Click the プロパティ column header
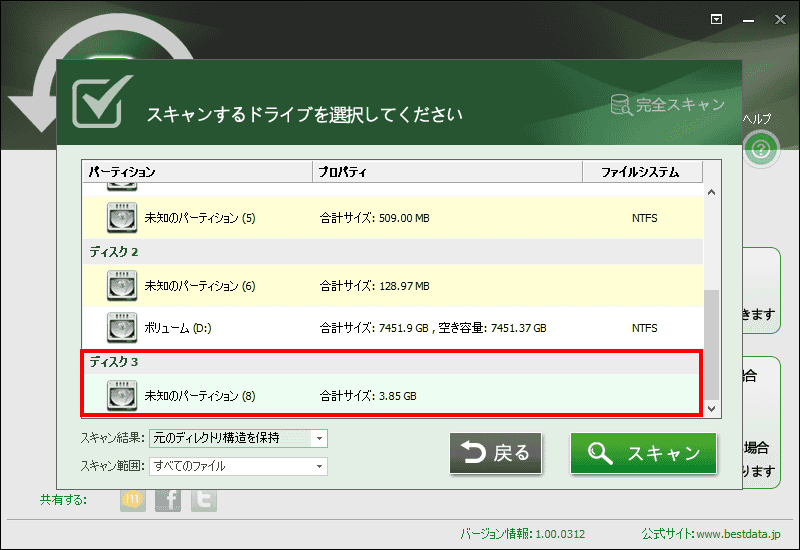800x550 pixels. pyautogui.click(x=447, y=172)
